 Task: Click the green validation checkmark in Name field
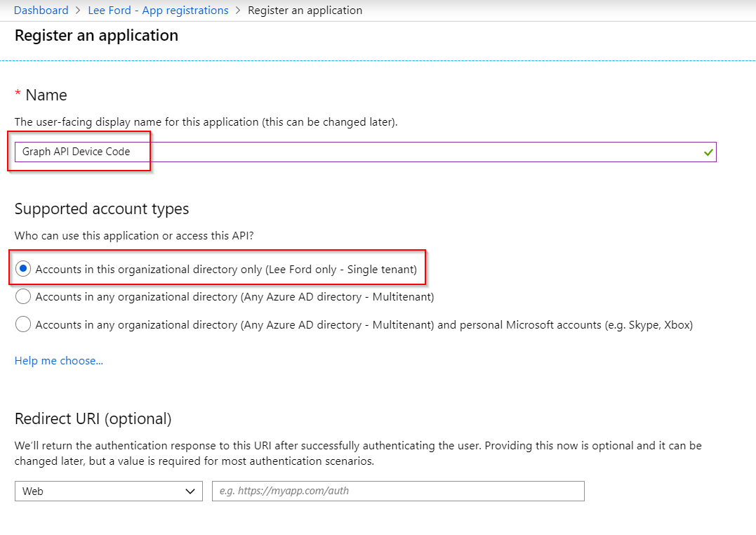(x=708, y=152)
